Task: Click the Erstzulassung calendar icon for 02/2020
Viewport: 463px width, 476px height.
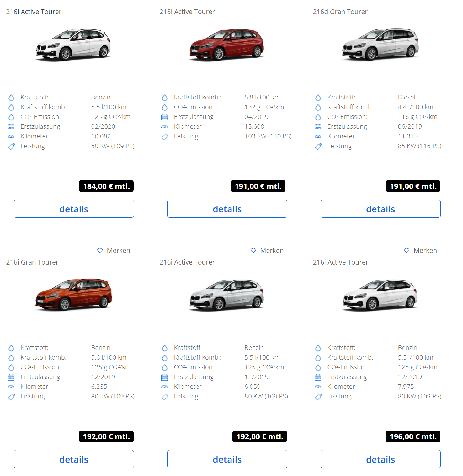Action: 11,127
